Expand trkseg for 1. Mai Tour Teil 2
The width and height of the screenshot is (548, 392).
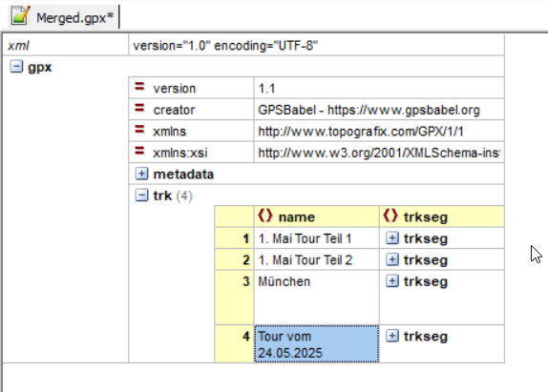392,259
